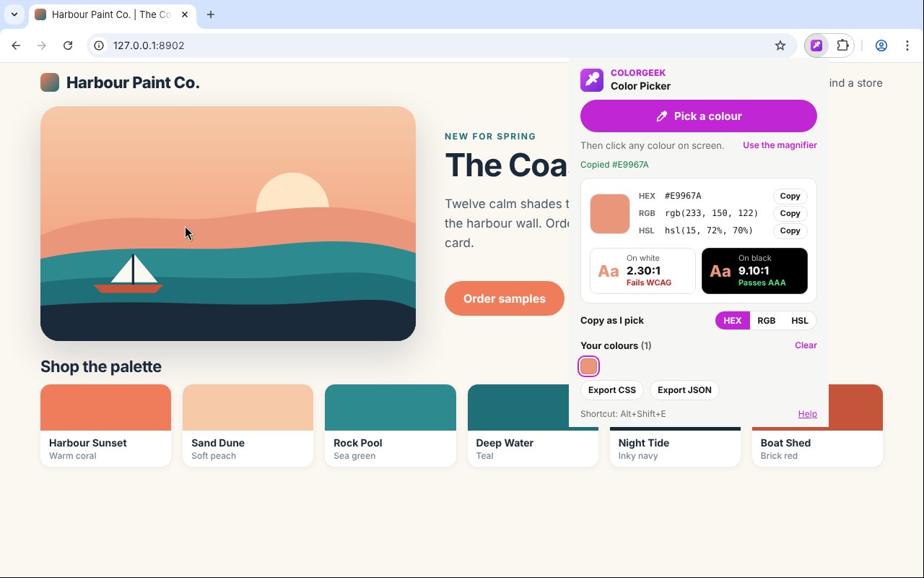
Task: Export colours as JSON
Action: pyautogui.click(x=684, y=390)
